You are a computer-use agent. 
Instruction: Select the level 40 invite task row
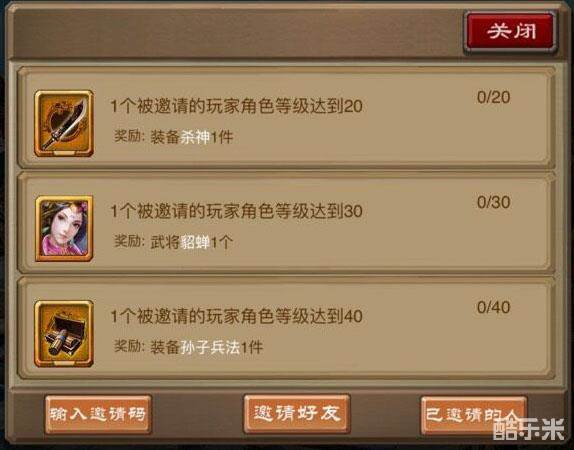[286, 328]
